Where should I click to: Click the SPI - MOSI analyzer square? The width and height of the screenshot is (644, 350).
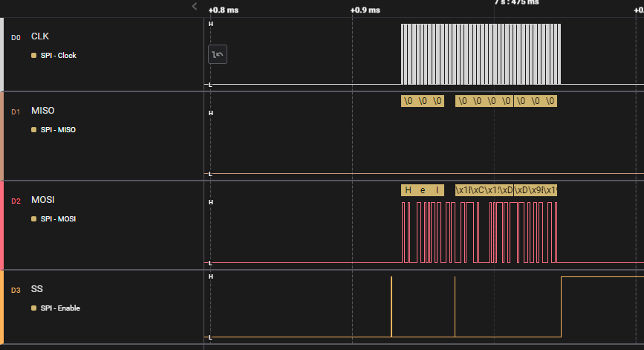(33, 219)
